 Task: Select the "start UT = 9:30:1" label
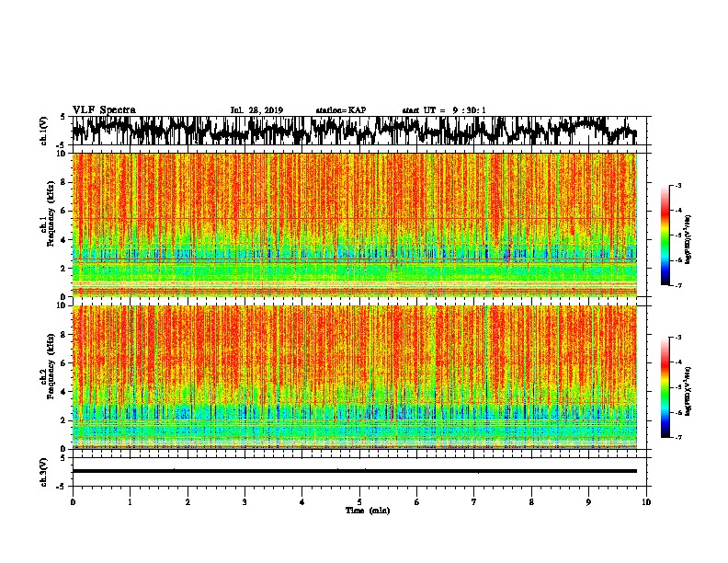(x=444, y=110)
